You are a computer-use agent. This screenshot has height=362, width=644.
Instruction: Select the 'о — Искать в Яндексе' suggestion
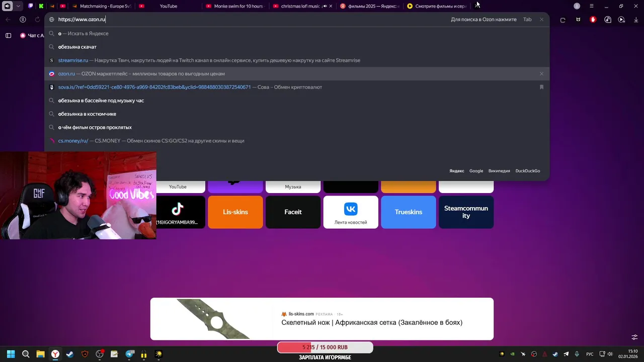pos(297,33)
